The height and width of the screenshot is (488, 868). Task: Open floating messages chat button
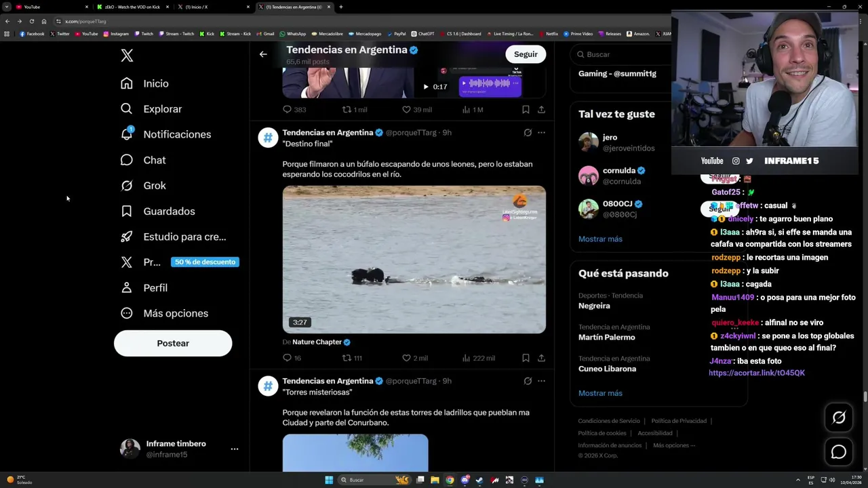[839, 452]
